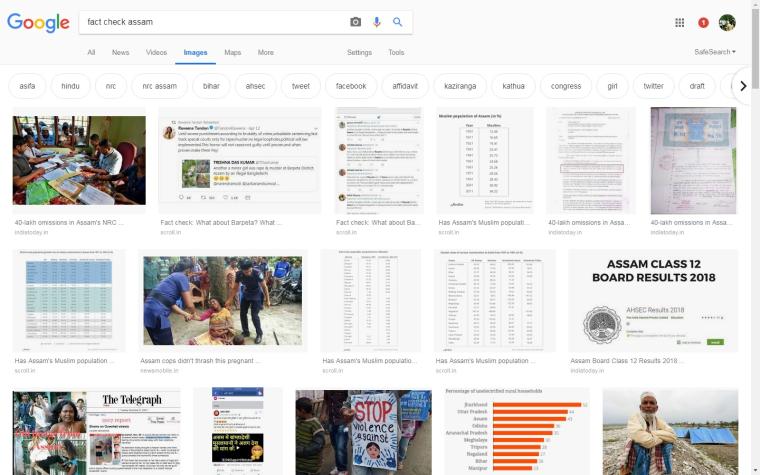Open the Assam Class 12 Board Results thumbnail
760x475 pixels.
point(653,300)
